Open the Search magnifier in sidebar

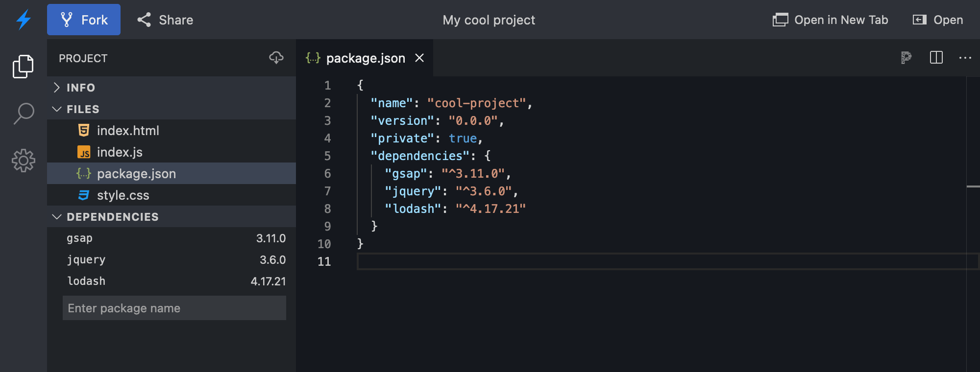24,113
